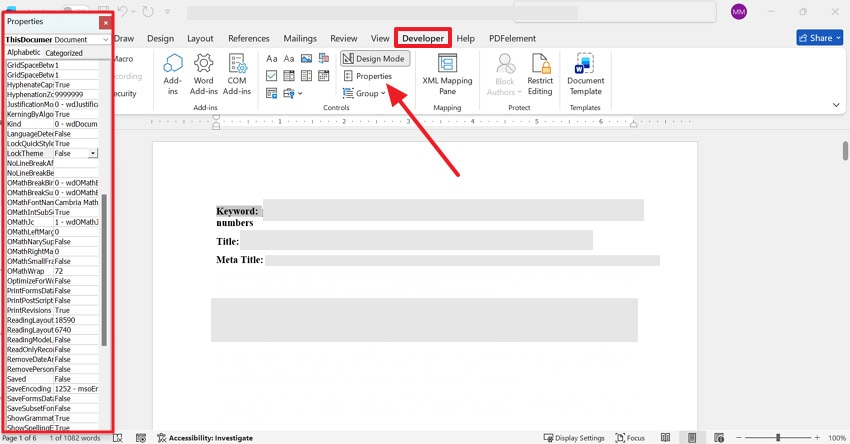Click the Meta Title field in document
The width and height of the screenshot is (850, 444).
pyautogui.click(x=462, y=260)
